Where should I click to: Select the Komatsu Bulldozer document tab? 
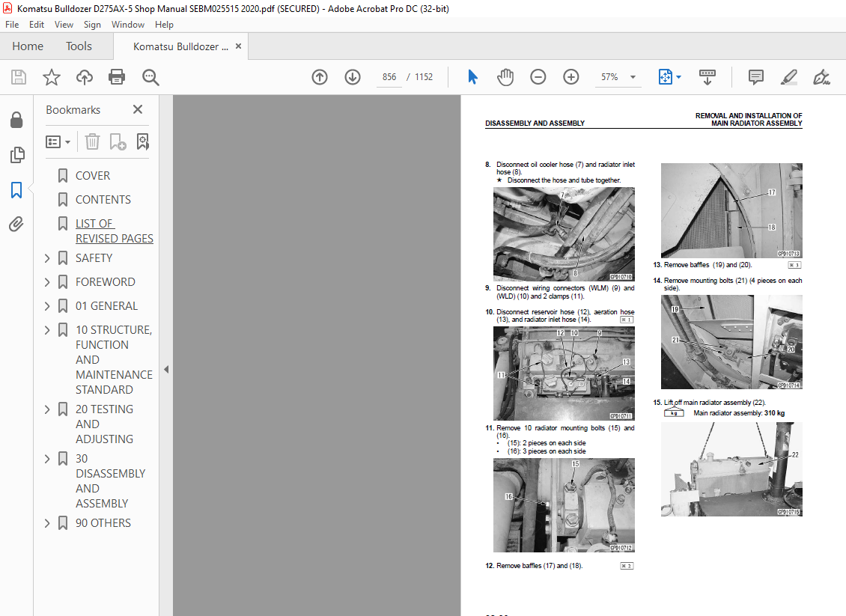[x=180, y=47]
